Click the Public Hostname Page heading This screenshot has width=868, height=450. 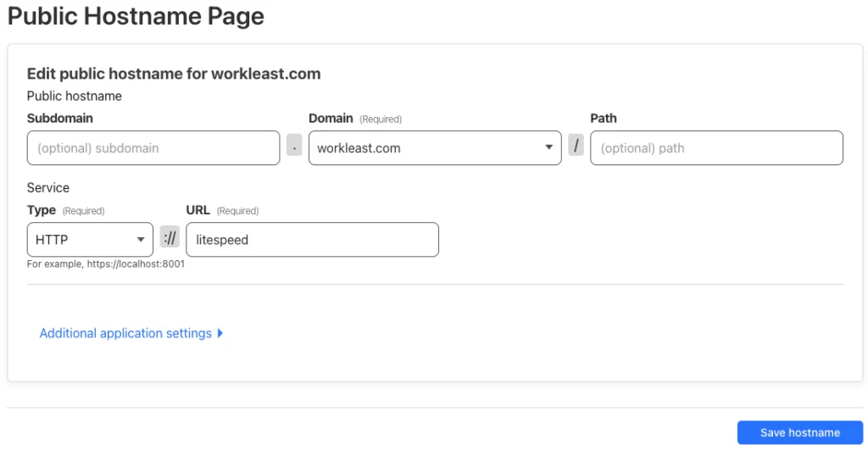coord(136,16)
